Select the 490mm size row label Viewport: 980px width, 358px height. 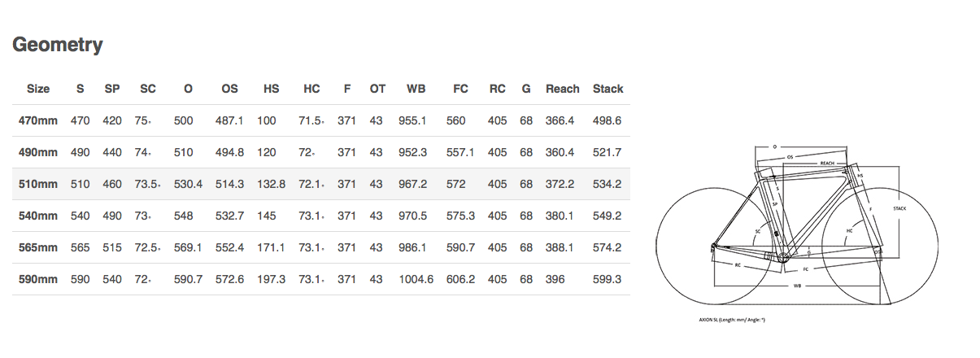coord(38,152)
